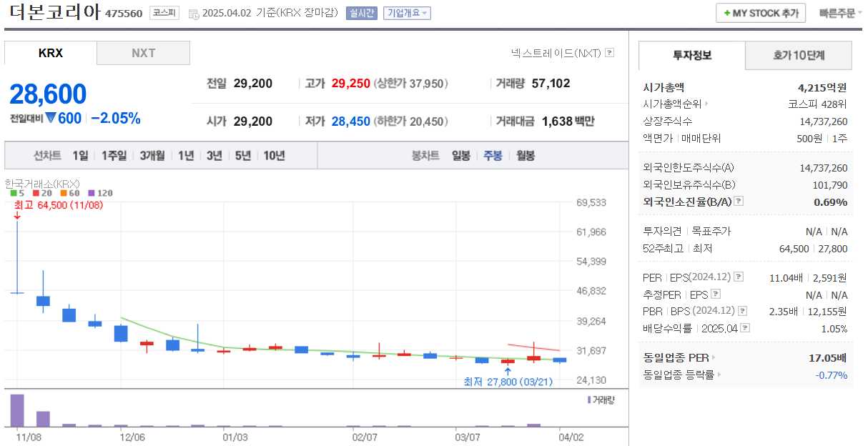Click the current price 28,600
Screen dimensions: 868x446
48,94
